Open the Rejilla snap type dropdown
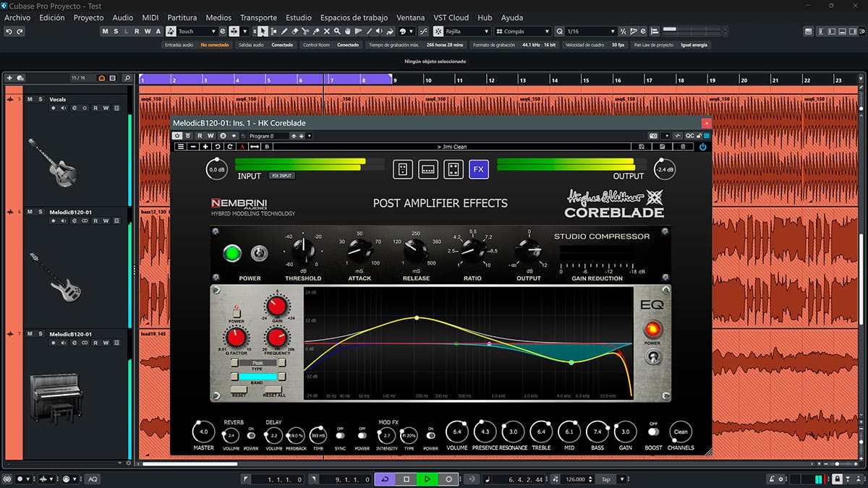The height and width of the screenshot is (488, 868). [x=467, y=32]
